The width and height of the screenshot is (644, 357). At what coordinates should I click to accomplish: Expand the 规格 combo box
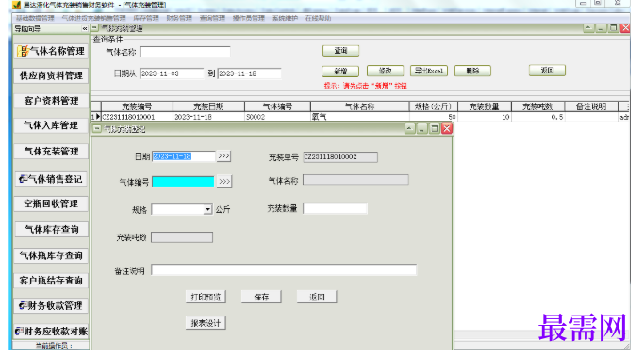click(207, 210)
